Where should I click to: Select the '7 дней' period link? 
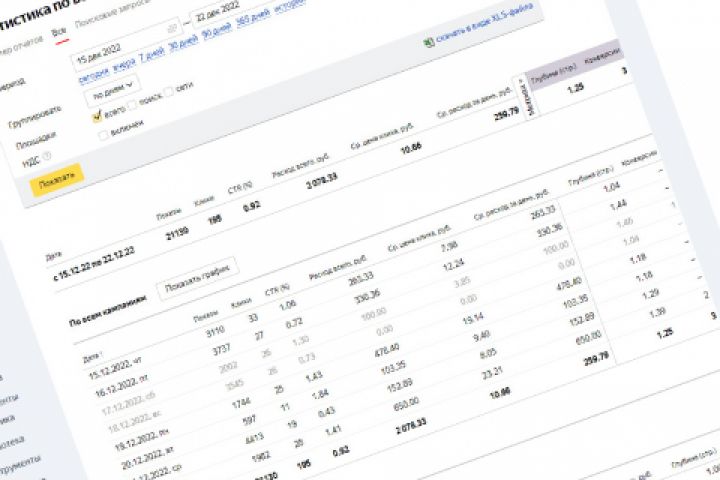pos(152,54)
